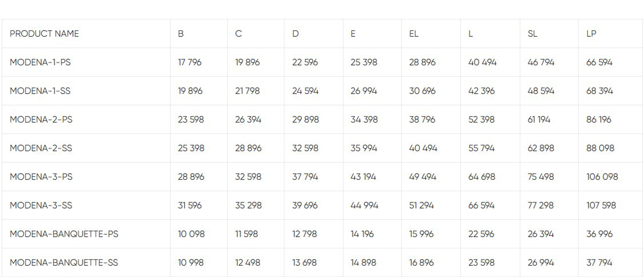Click the PRODUCT NAME column header
Viewport: 644px width, 277px height.
44,34
